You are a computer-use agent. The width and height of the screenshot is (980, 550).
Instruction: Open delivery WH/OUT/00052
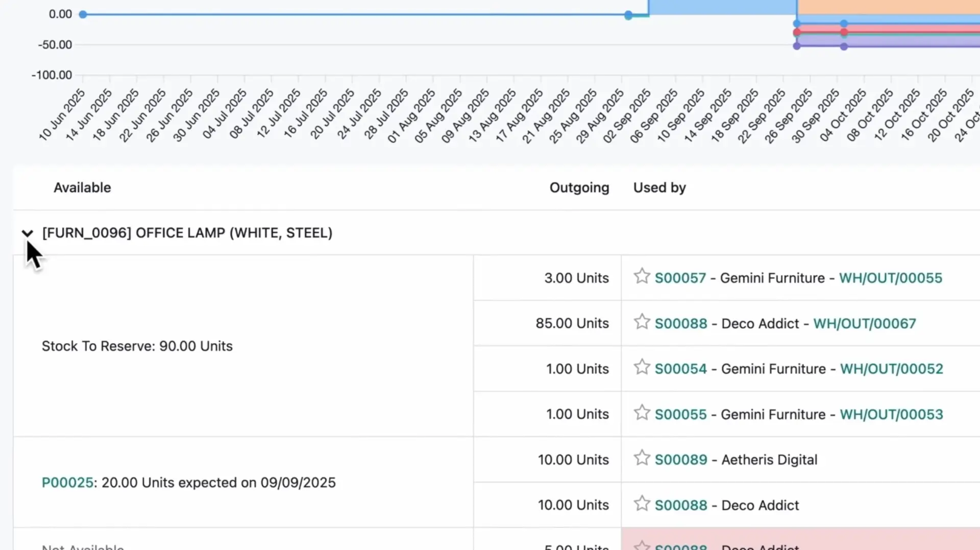(892, 369)
